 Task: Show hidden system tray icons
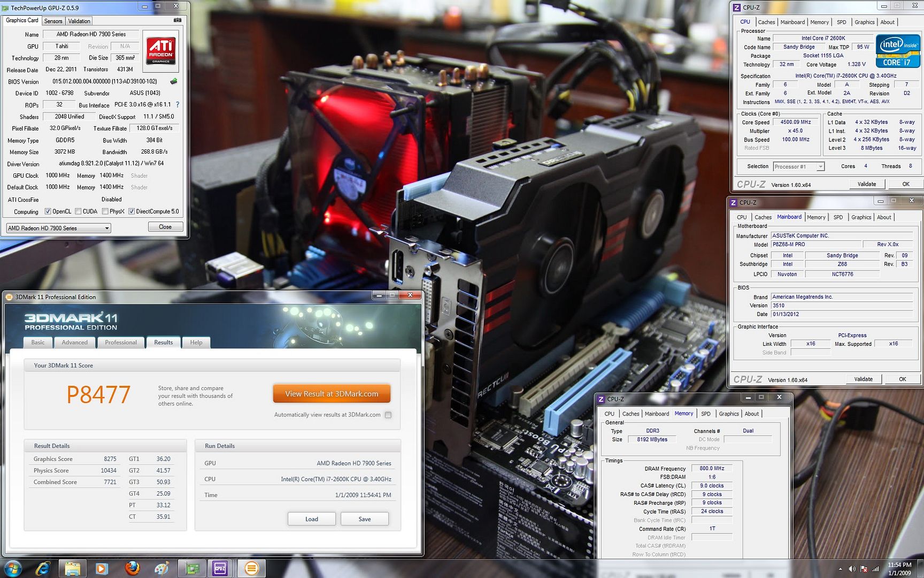(x=840, y=569)
